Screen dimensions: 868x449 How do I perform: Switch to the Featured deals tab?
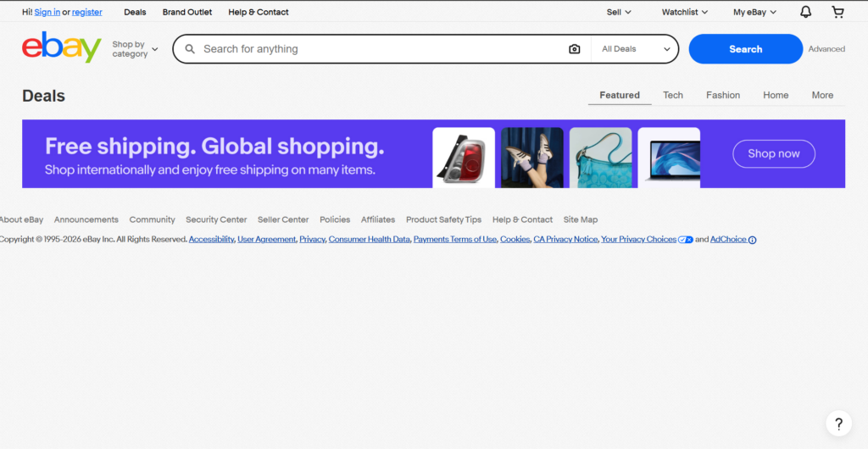click(x=620, y=95)
